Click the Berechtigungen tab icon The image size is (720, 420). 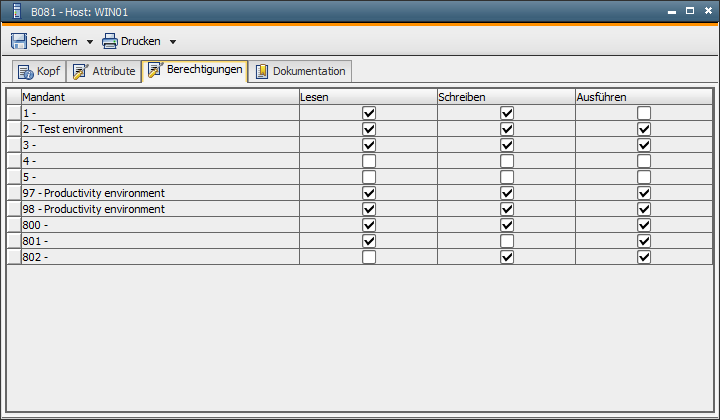click(155, 70)
